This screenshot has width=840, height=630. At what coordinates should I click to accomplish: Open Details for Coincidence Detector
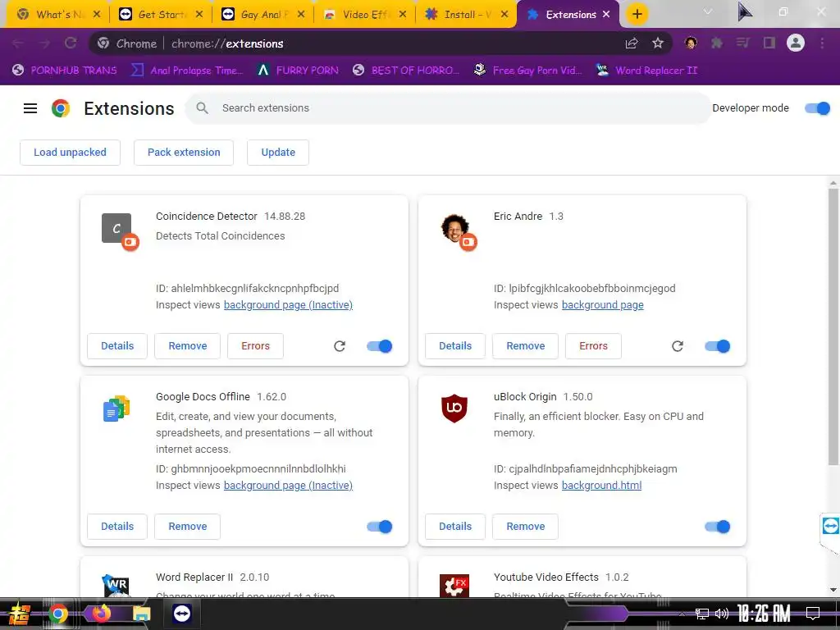pyautogui.click(x=117, y=346)
